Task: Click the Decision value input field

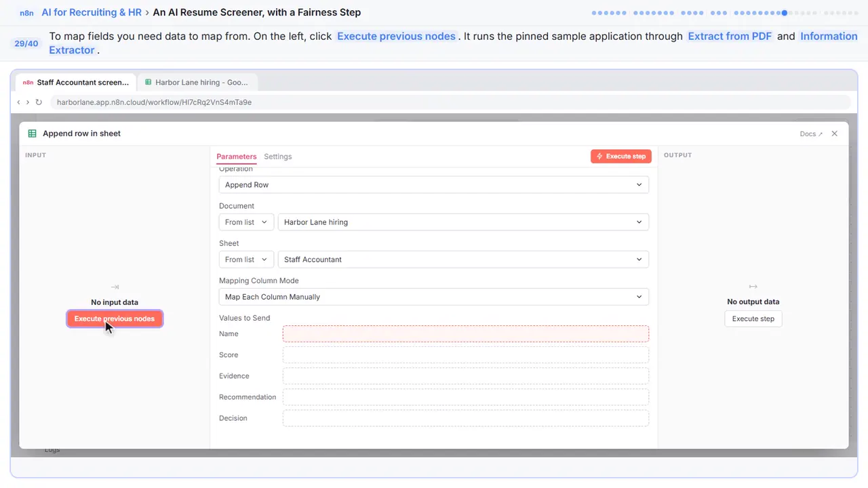Action: (466, 418)
